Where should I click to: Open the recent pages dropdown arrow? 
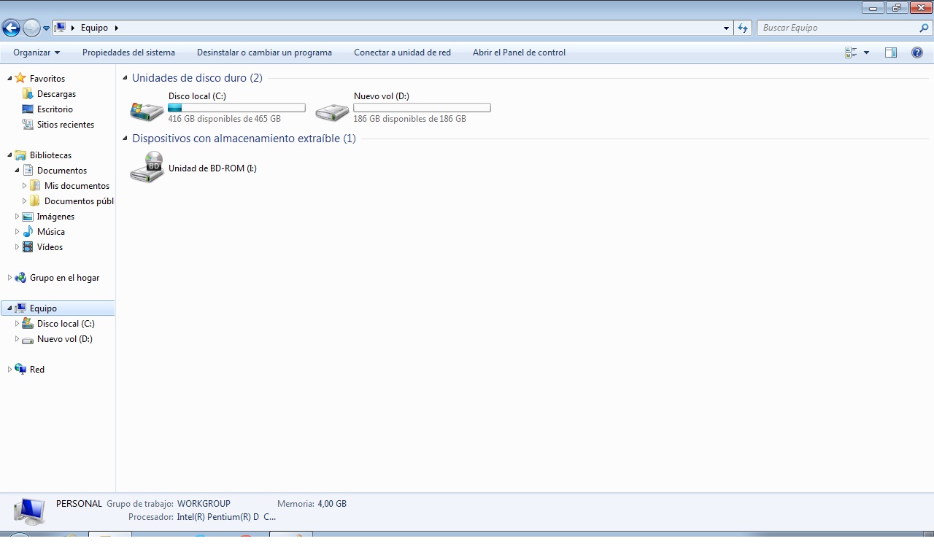click(46, 28)
